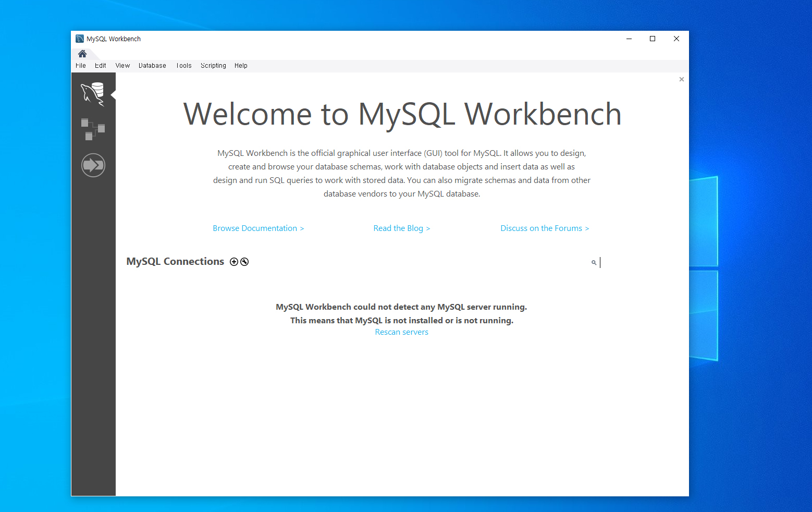
Task: Open the Help menu
Action: point(241,66)
